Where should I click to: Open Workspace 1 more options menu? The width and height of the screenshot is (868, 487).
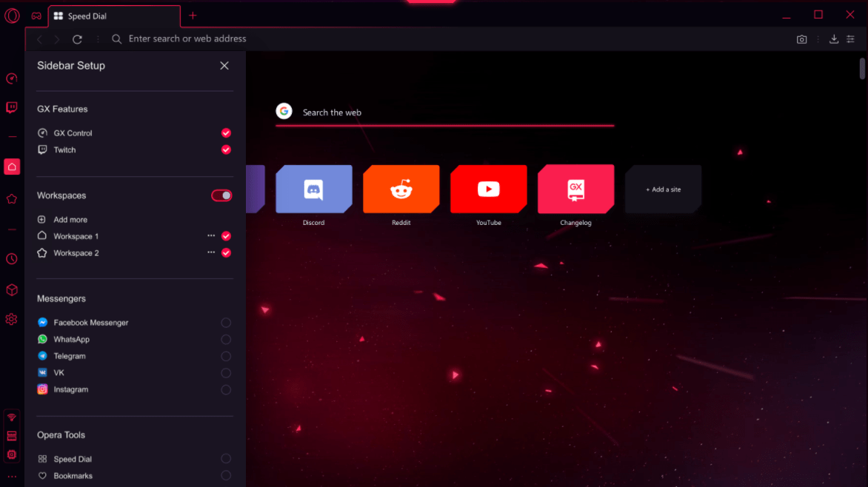coord(211,236)
